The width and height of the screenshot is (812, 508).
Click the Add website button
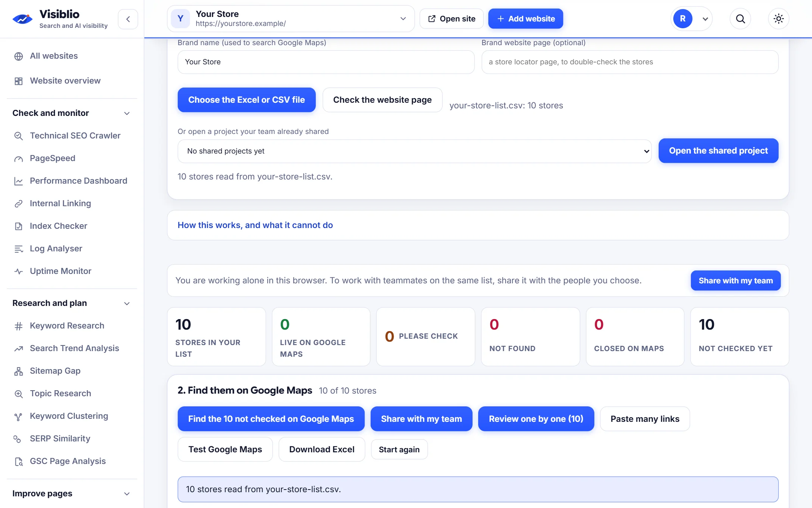click(x=526, y=18)
